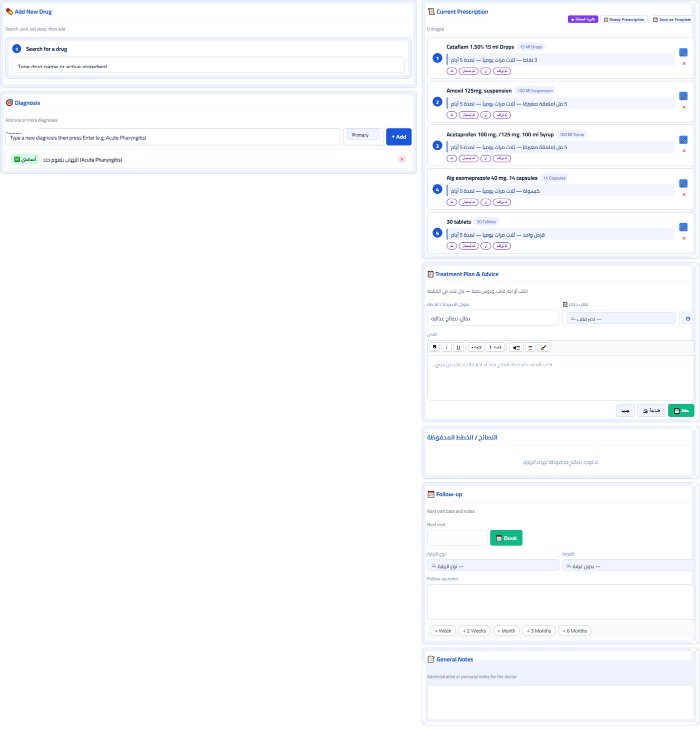This screenshot has width=700, height=729.
Task: Delete Aig esomeprazole 40 mg capsules
Action: [x=684, y=195]
